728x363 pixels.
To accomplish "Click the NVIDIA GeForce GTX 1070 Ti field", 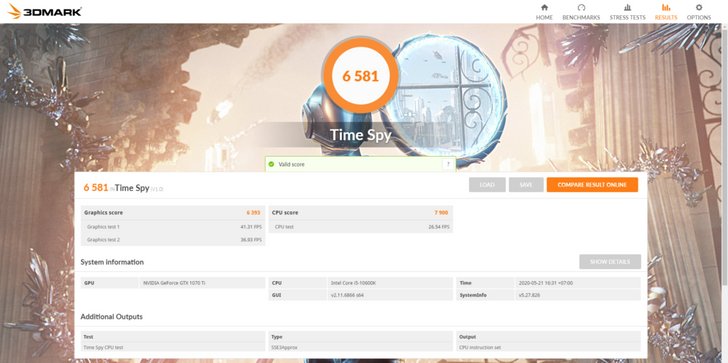I will (202, 283).
